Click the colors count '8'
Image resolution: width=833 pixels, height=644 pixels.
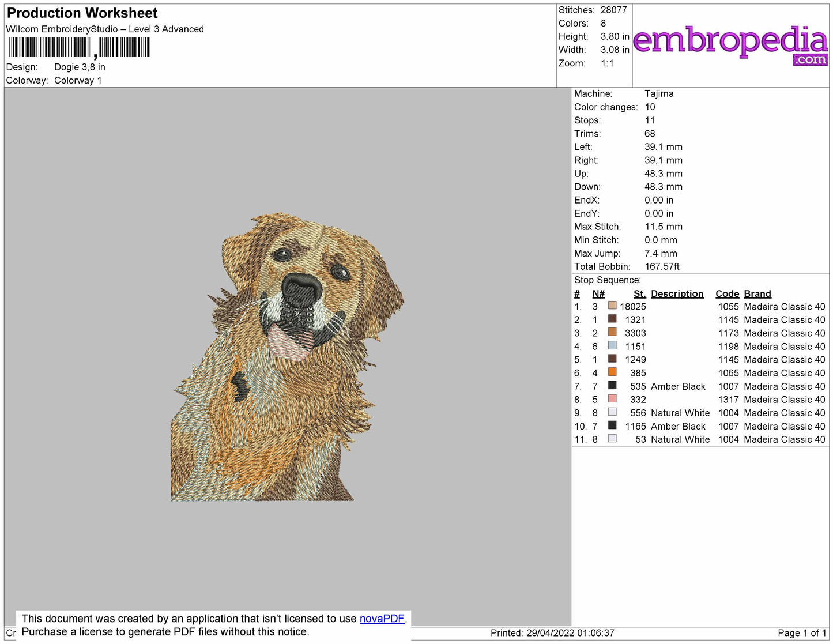pos(603,23)
